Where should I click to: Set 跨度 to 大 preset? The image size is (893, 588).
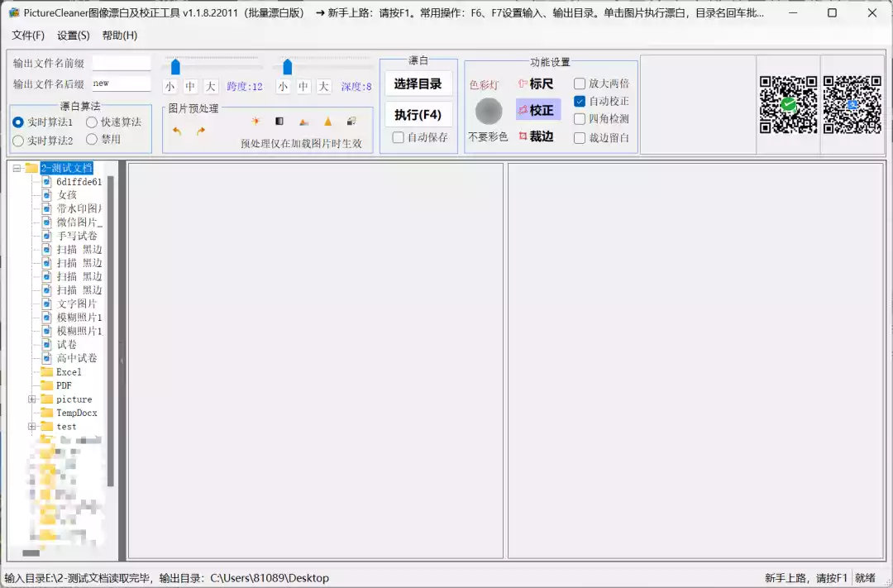[x=211, y=87]
